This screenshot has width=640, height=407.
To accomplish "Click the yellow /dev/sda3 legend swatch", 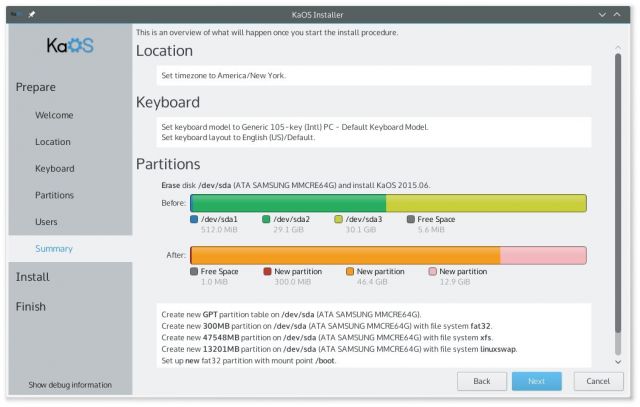I will (x=338, y=219).
